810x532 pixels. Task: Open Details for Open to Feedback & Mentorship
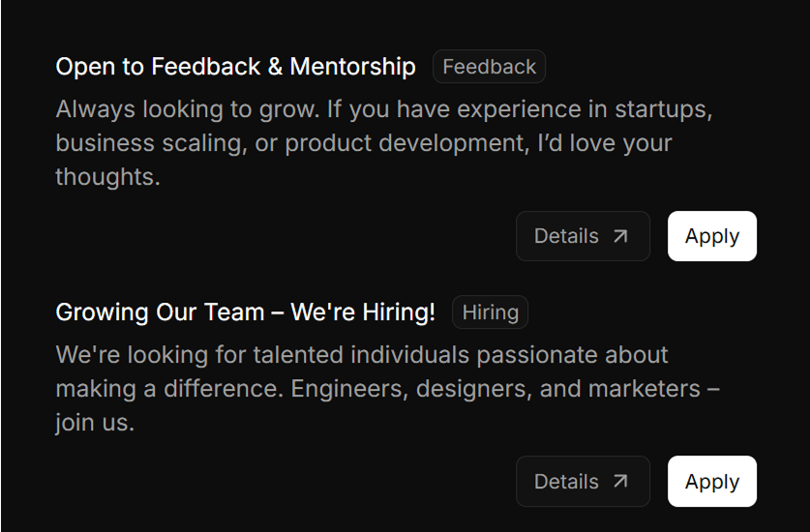coord(582,236)
